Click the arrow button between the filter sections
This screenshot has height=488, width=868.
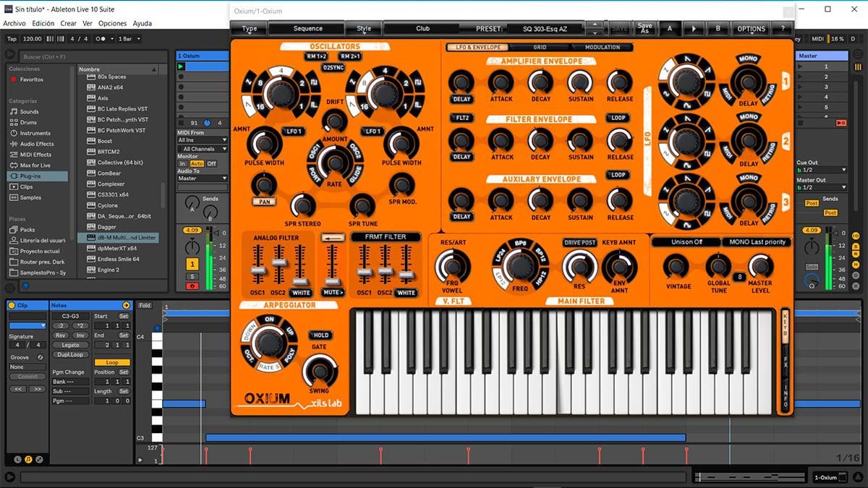tap(333, 236)
